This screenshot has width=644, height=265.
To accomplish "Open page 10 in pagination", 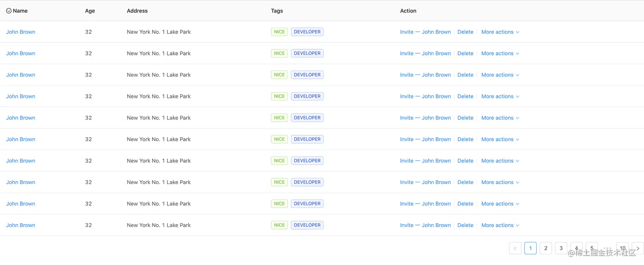I will pos(622,248).
